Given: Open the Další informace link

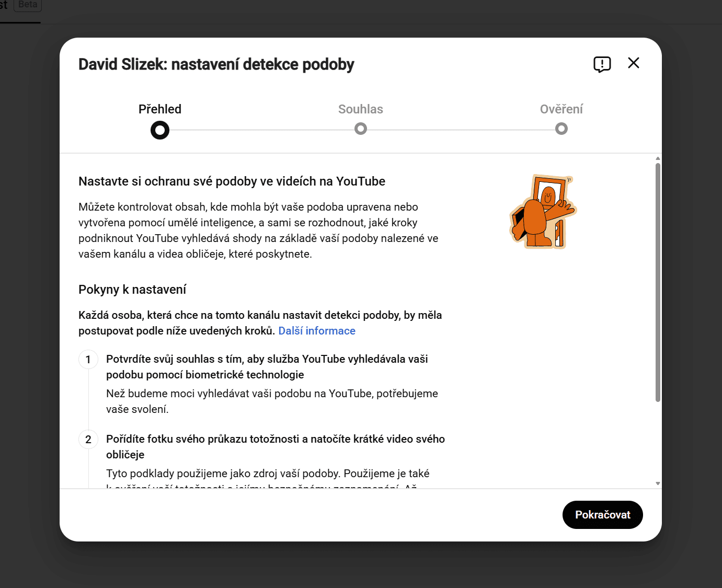Looking at the screenshot, I should pyautogui.click(x=317, y=331).
